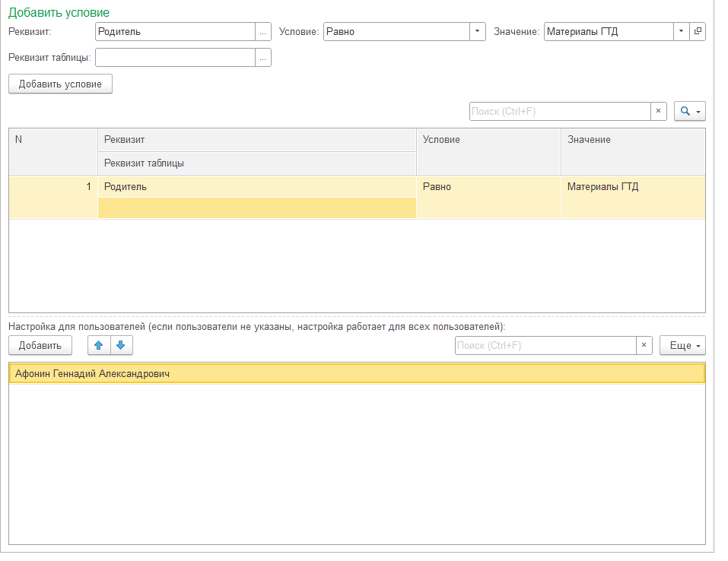Click the Условие field showing Равно
The height and width of the screenshot is (561, 728).
coord(397,32)
